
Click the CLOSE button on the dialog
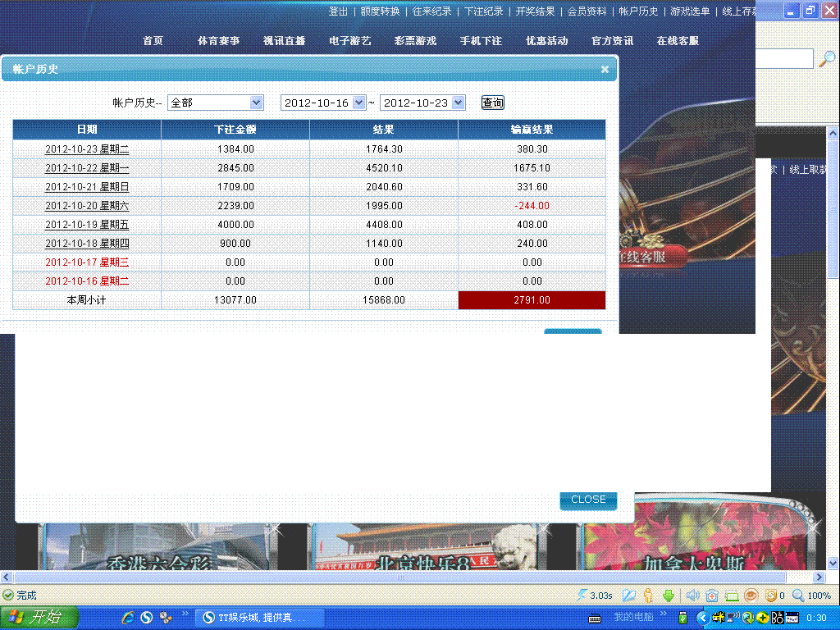[x=587, y=500]
